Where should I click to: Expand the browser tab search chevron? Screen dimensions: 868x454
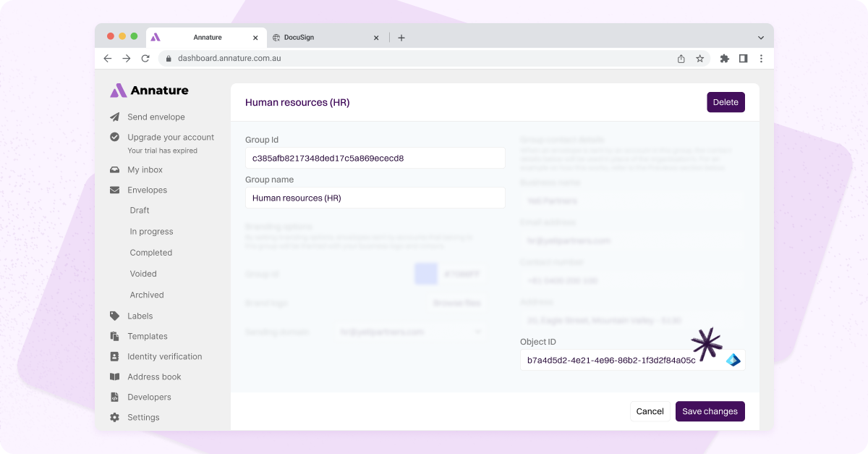coord(761,38)
